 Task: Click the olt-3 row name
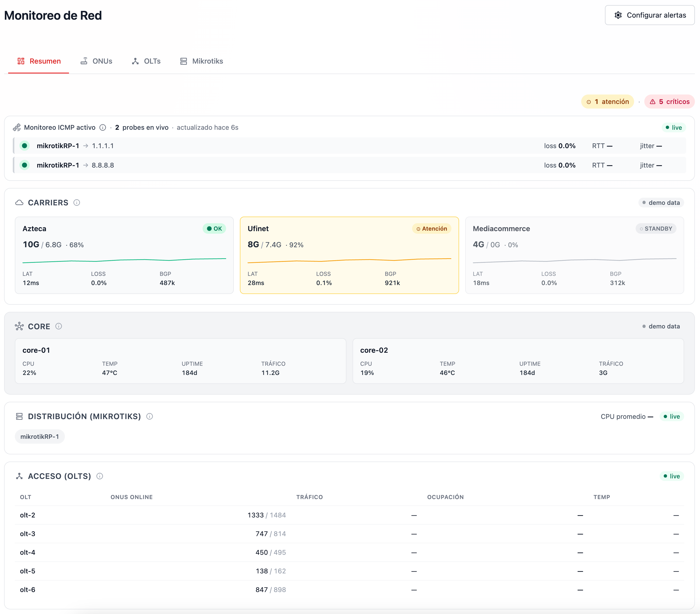point(27,534)
